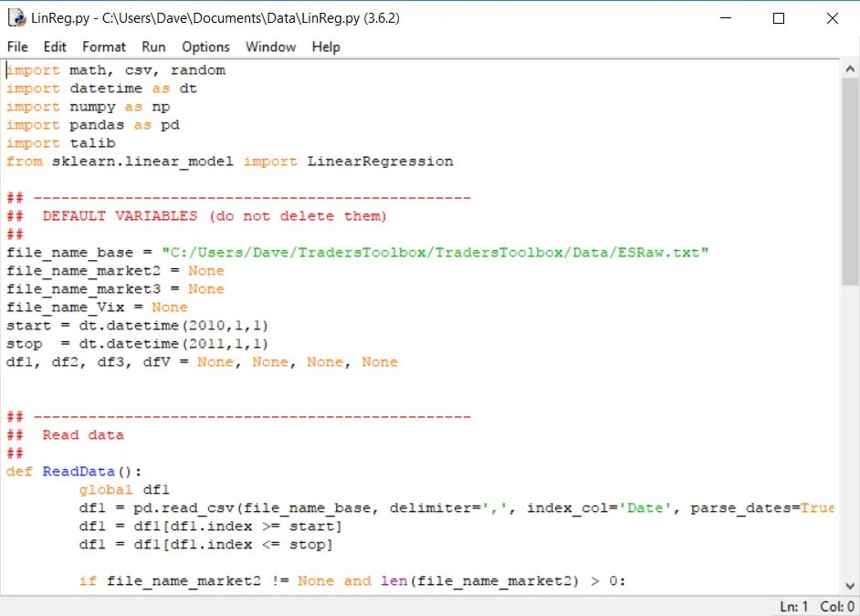This screenshot has height=616, width=860.
Task: Open the Help menu
Action: [x=326, y=47]
